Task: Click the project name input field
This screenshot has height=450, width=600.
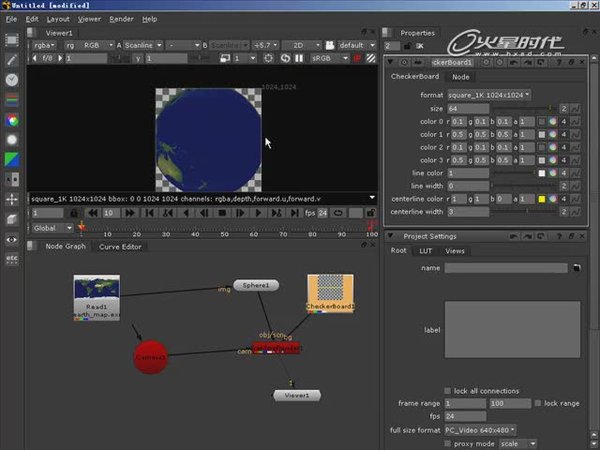Action: [507, 268]
